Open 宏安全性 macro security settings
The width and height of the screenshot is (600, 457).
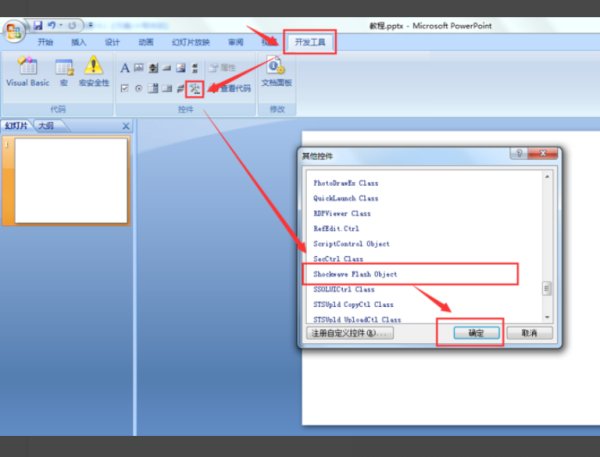[x=94, y=71]
